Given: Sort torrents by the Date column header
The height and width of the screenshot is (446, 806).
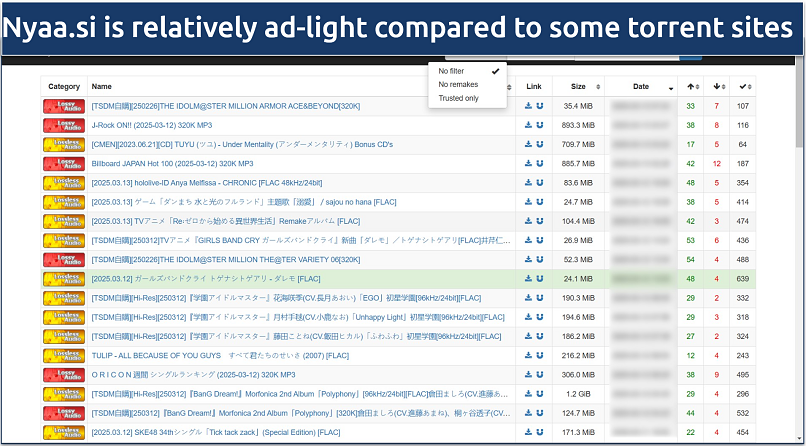Looking at the screenshot, I should pos(641,87).
